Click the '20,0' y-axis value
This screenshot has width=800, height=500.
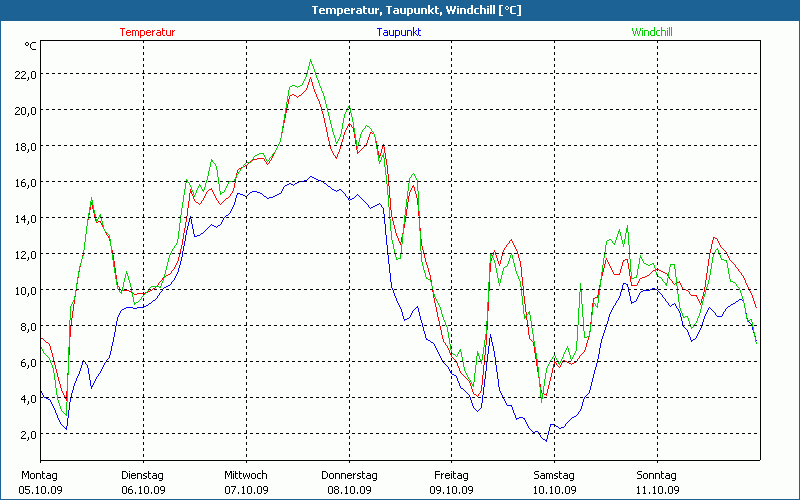point(26,110)
